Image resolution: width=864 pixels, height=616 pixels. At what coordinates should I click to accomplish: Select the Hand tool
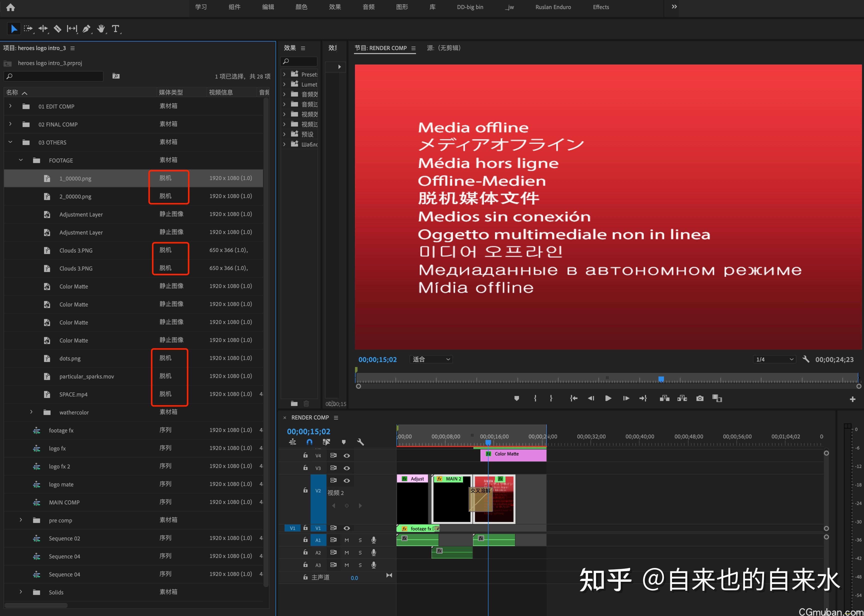[x=101, y=29]
